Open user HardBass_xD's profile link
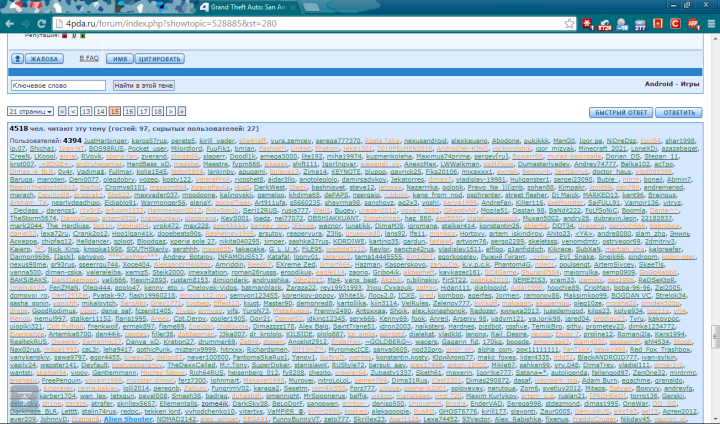This screenshot has width=720, height=424. click(x=148, y=164)
